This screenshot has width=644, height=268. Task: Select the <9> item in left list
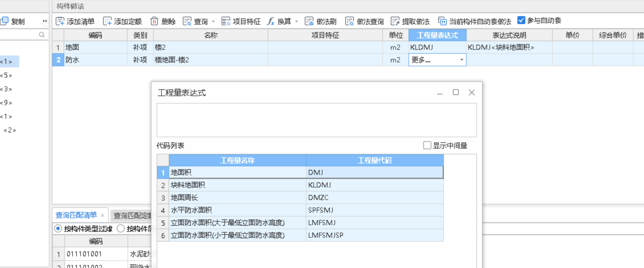click(6, 103)
